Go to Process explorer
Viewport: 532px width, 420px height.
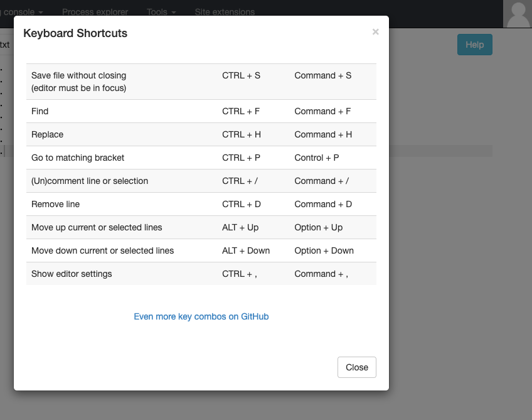95,11
